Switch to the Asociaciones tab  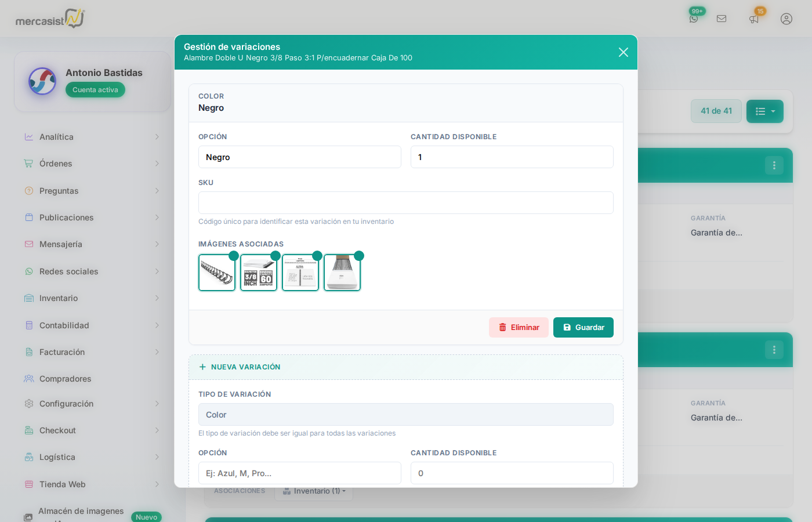[240, 491]
